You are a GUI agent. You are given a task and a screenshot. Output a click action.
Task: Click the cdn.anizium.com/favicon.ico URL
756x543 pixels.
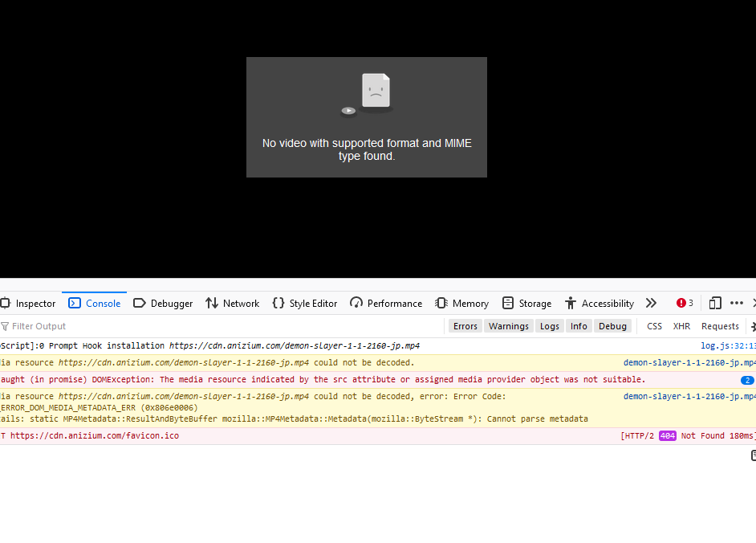click(95, 435)
